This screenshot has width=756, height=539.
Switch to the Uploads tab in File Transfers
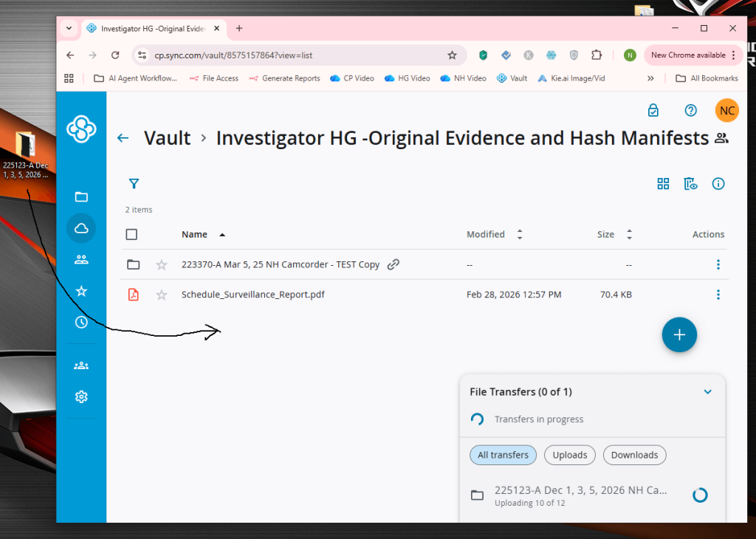click(x=569, y=455)
